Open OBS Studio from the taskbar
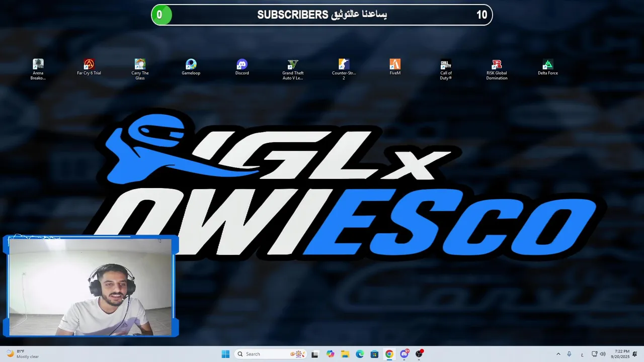 pyautogui.click(x=419, y=354)
